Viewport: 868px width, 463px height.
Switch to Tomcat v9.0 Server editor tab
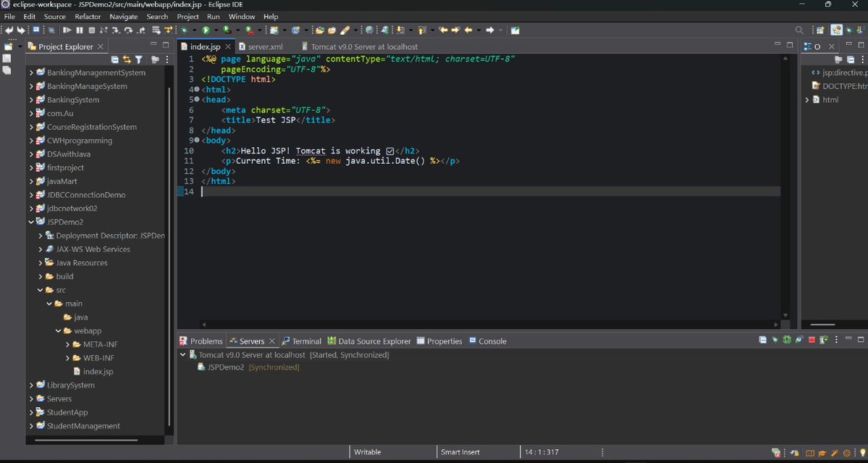pyautogui.click(x=359, y=46)
